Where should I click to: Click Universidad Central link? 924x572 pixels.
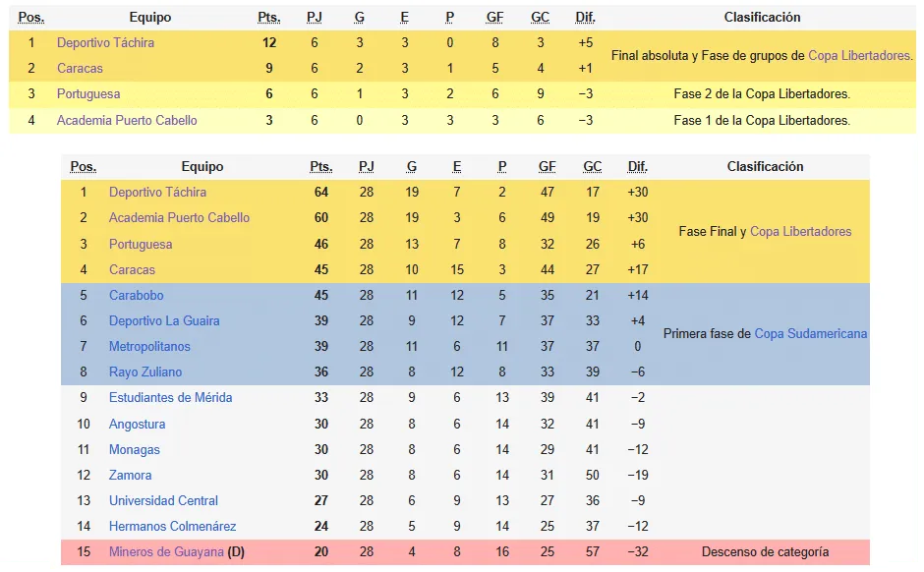(163, 500)
